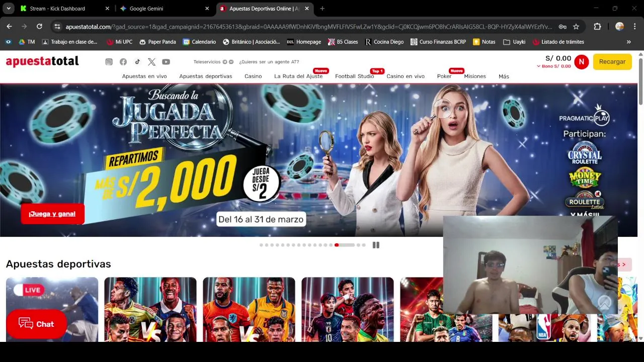Screen dimensions: 644x362
Task: Pause the banner carousel autoplay
Action: (x=376, y=245)
